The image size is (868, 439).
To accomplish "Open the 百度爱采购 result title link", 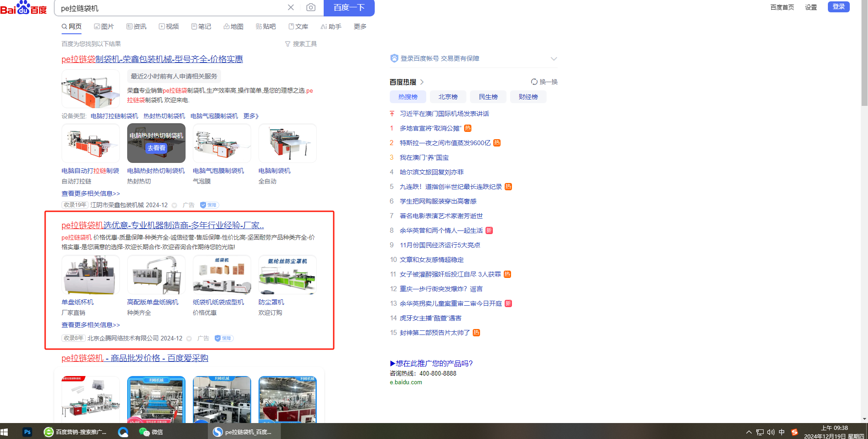I will pos(135,358).
